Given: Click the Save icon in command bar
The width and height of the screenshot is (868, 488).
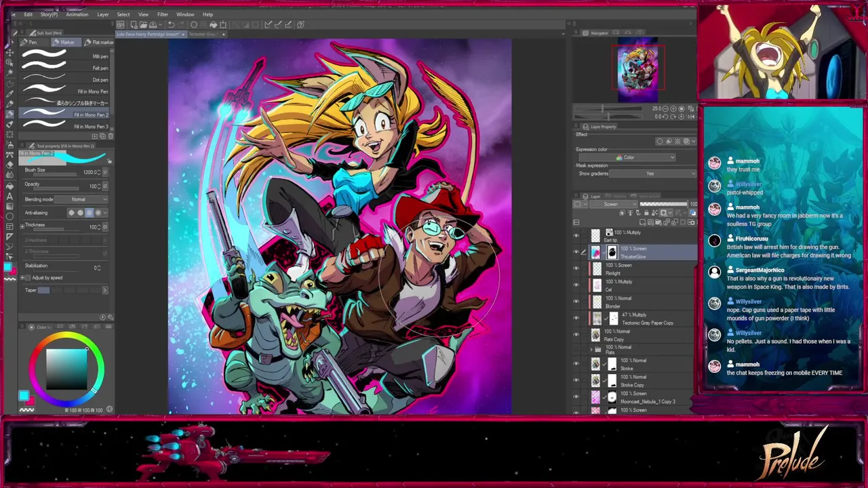Looking at the screenshot, I should pos(153,24).
